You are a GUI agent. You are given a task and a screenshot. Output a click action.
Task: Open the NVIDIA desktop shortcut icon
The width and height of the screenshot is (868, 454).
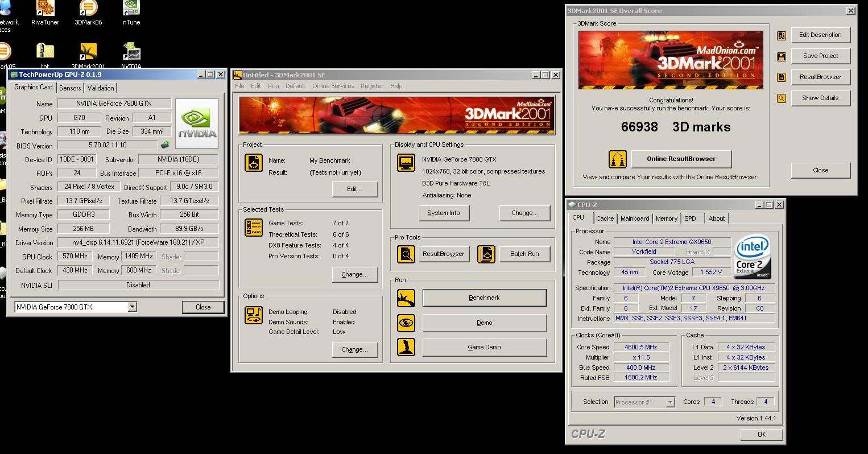tap(131, 51)
